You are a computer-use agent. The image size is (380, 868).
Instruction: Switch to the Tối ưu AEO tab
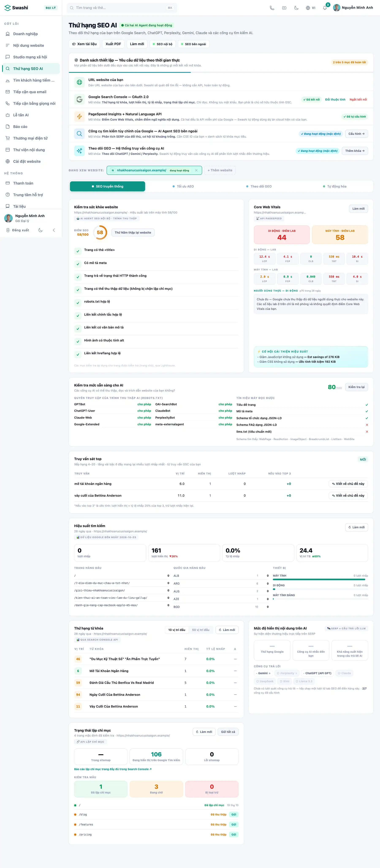pyautogui.click(x=183, y=186)
